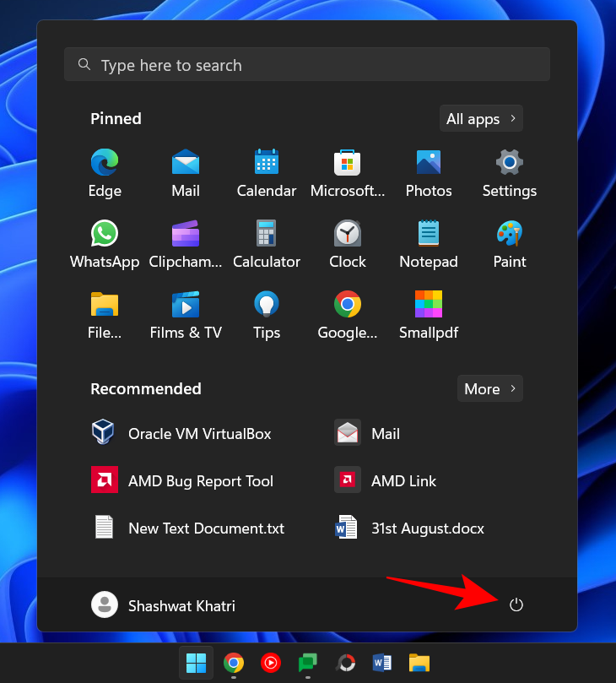The image size is (616, 683).
Task: Open the Tips app
Action: click(267, 315)
